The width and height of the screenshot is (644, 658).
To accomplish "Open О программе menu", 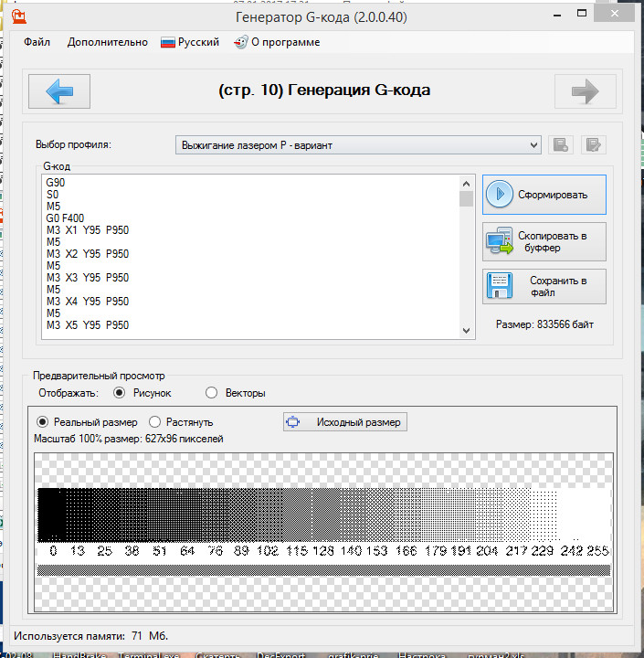I will pyautogui.click(x=278, y=42).
